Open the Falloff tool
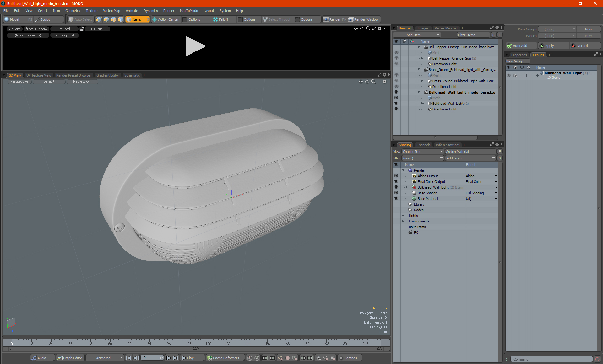The image size is (603, 364). [x=221, y=19]
